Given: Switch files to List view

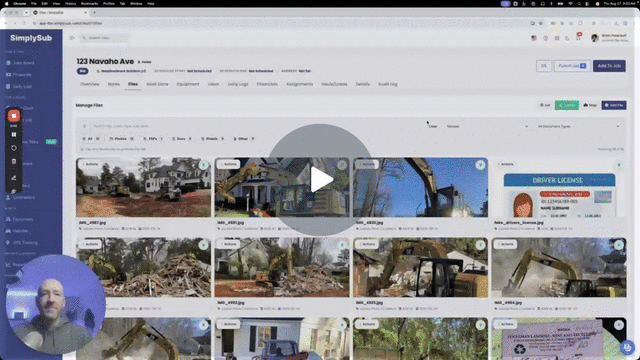Looking at the screenshot, I should coord(545,105).
